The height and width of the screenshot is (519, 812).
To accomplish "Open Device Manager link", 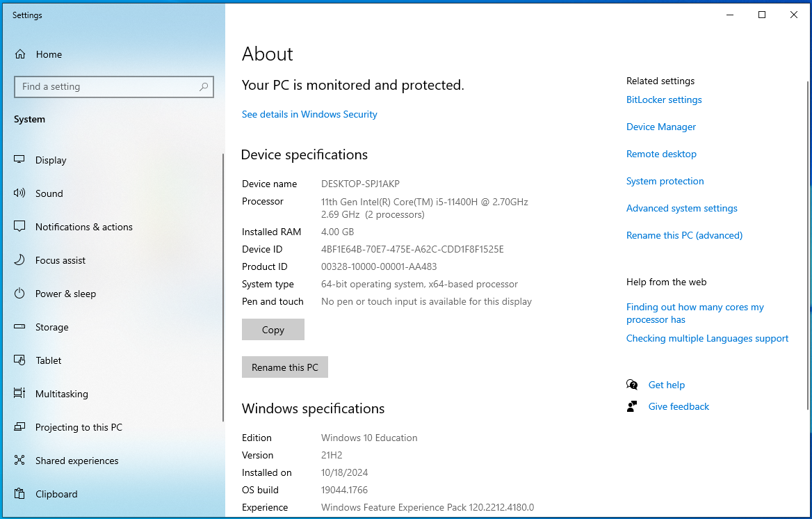I will click(660, 127).
